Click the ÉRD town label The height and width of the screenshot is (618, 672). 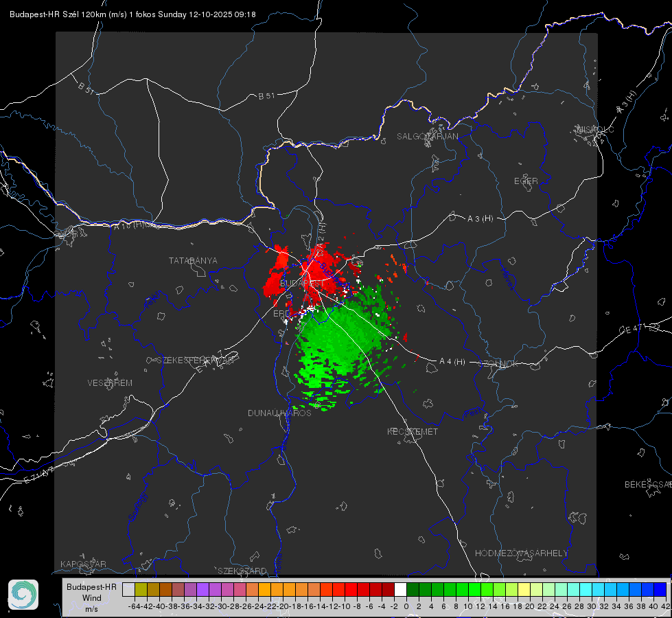tap(282, 314)
